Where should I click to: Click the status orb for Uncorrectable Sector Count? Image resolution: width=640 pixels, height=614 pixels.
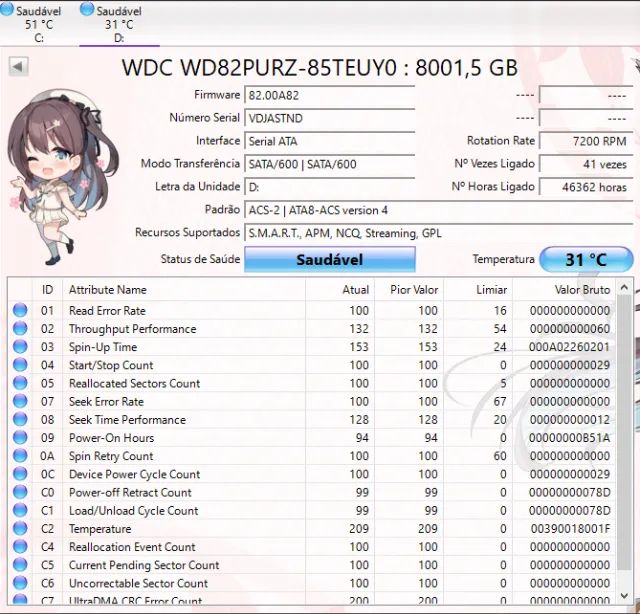[20, 584]
